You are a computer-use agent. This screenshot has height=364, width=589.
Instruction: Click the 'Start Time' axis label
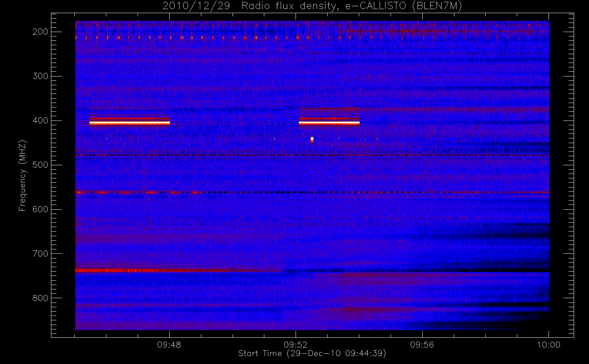click(x=312, y=353)
